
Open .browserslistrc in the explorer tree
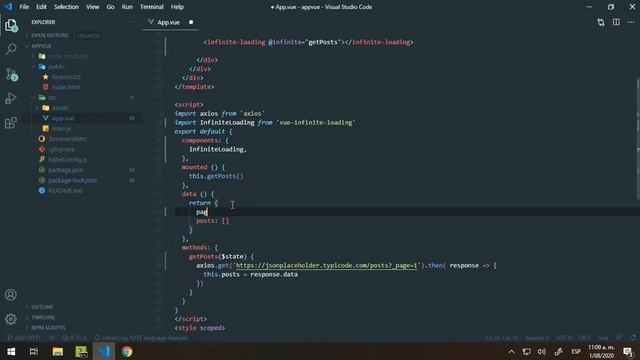(68, 139)
